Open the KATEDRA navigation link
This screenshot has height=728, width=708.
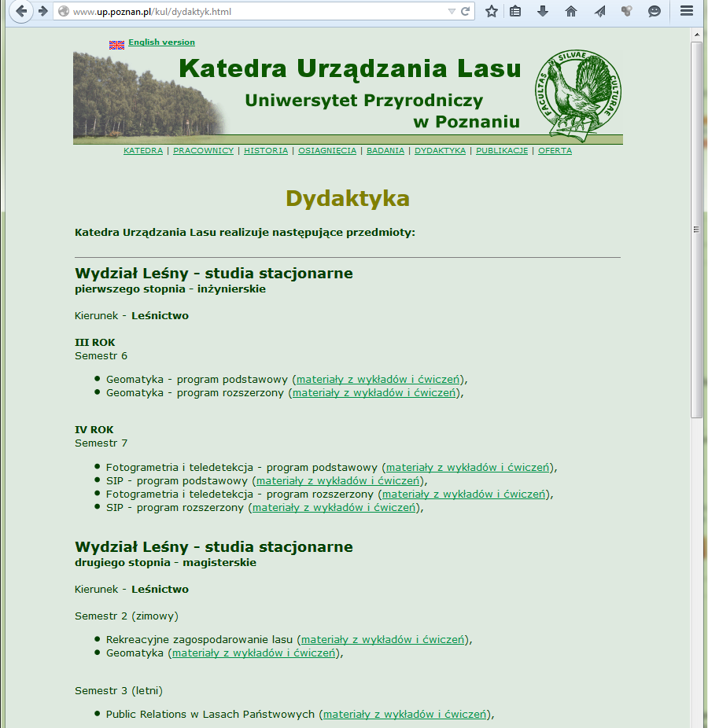(x=143, y=151)
